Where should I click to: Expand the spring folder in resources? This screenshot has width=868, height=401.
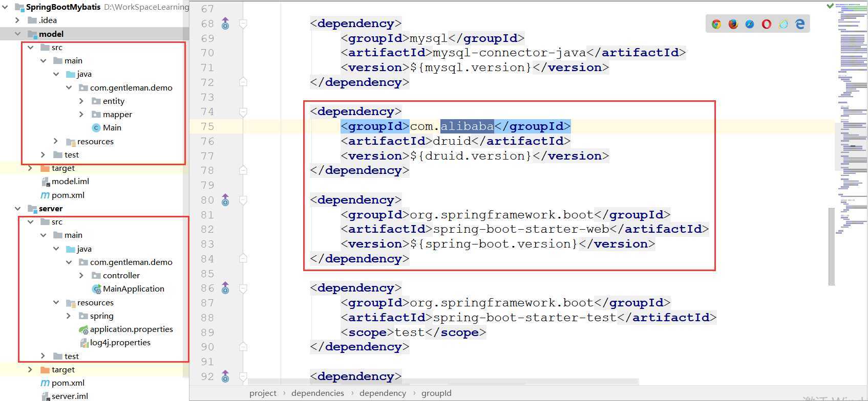pyautogui.click(x=69, y=316)
